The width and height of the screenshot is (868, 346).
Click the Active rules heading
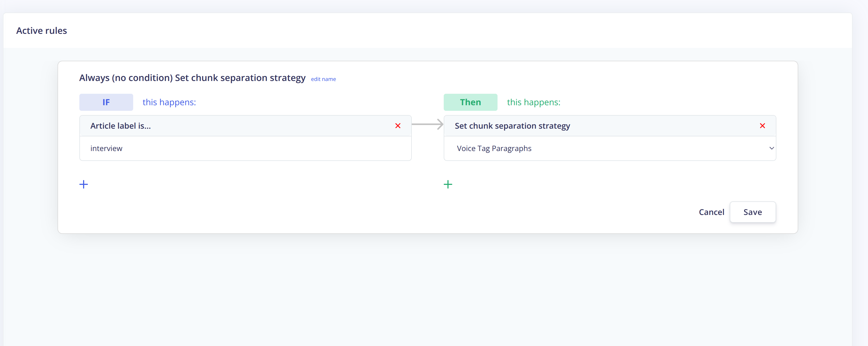42,31
